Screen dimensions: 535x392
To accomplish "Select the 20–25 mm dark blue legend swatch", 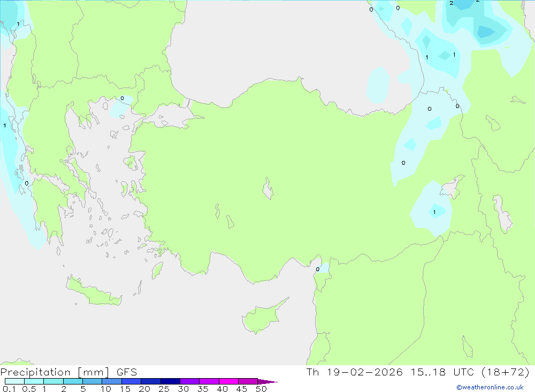I will click(150, 381).
